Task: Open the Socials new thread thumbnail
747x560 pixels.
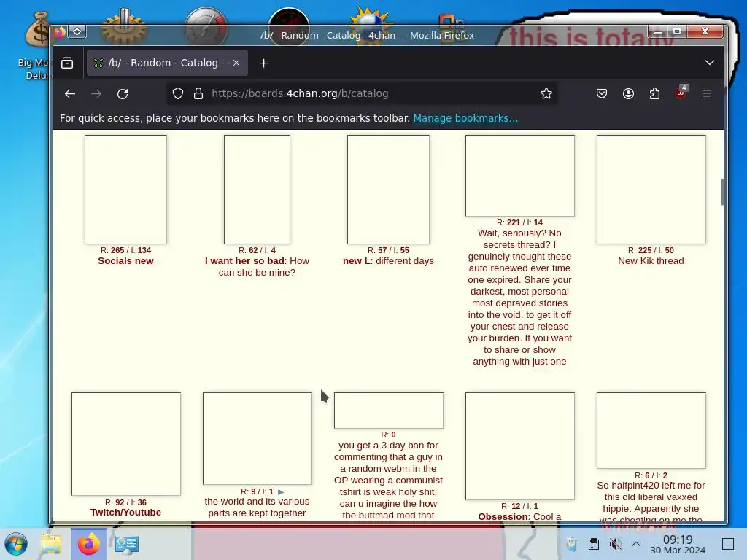Action: (x=125, y=190)
